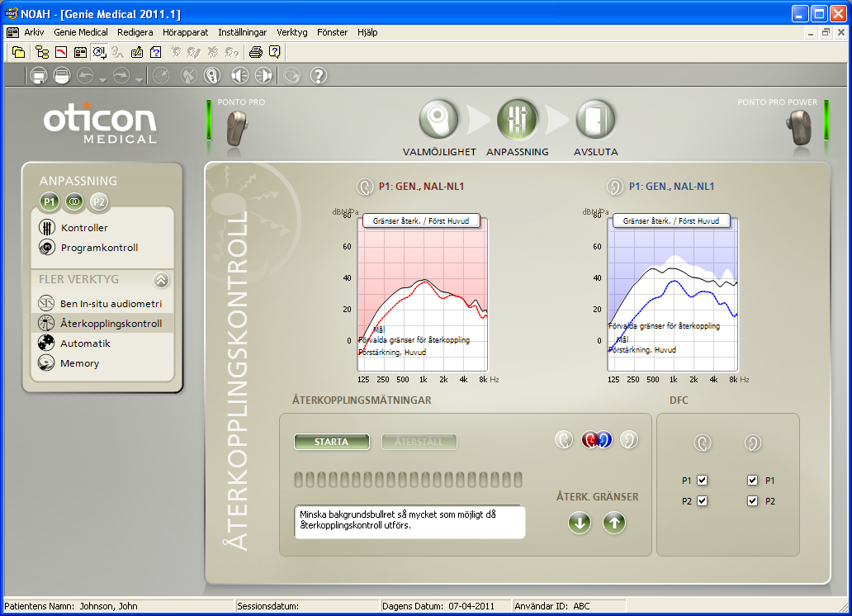The image size is (852, 616).
Task: Click the Valmöjlighet step icon
Action: [x=438, y=119]
